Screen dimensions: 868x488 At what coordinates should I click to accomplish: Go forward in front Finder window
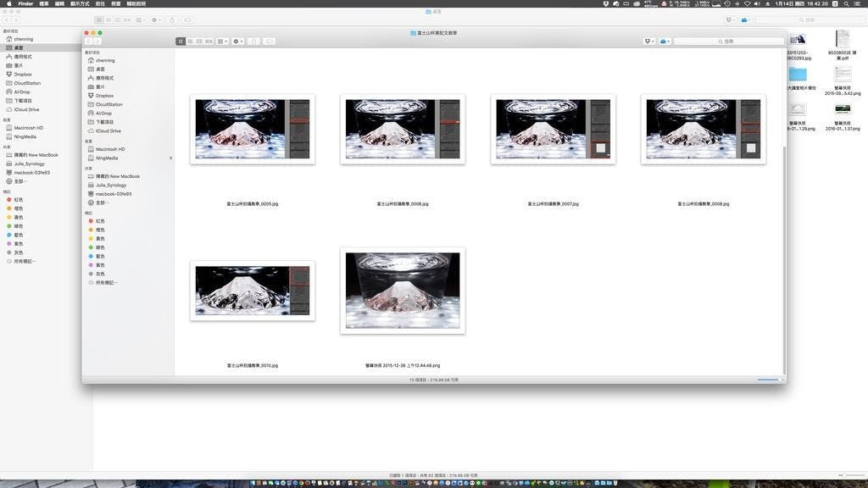[97, 42]
